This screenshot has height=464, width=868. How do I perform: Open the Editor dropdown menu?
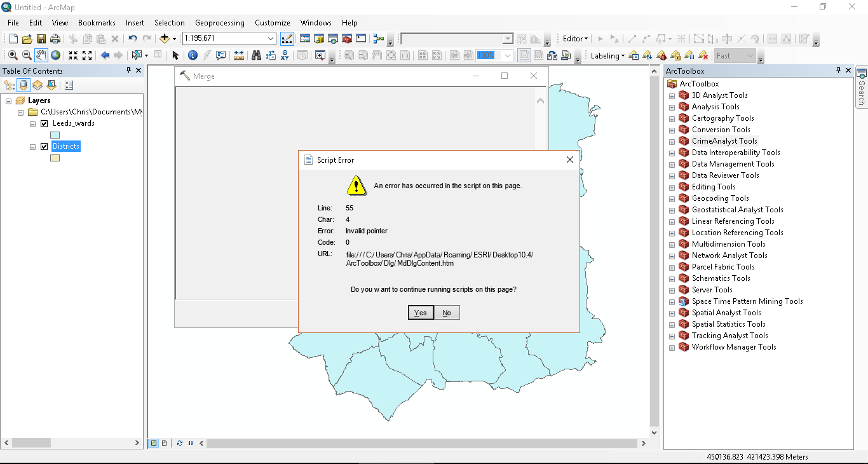tap(576, 39)
